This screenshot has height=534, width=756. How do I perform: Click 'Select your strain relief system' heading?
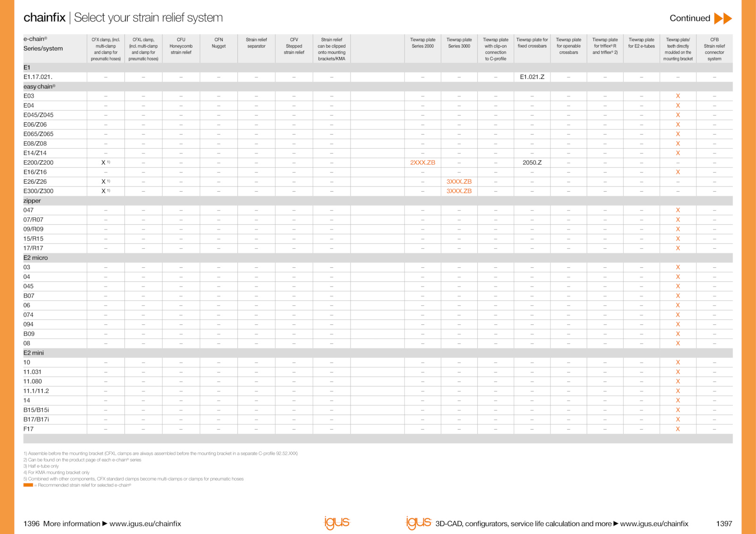tap(148, 18)
